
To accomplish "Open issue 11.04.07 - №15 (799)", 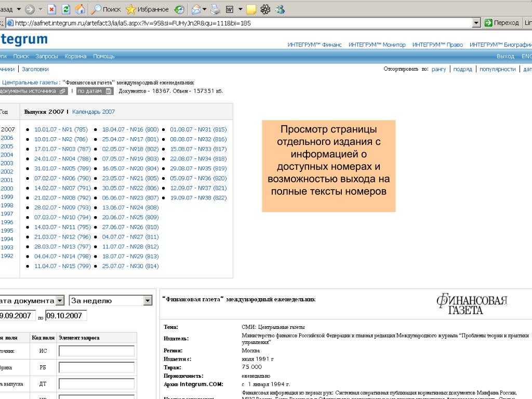I will click(x=62, y=267).
